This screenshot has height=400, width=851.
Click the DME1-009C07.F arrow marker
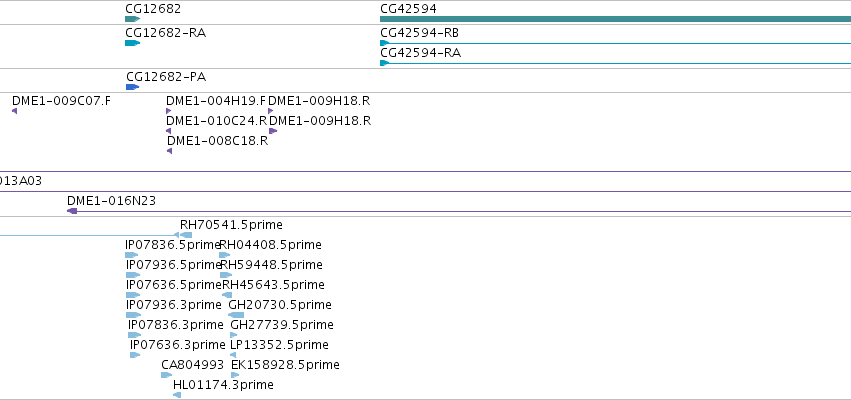pyautogui.click(x=14, y=111)
